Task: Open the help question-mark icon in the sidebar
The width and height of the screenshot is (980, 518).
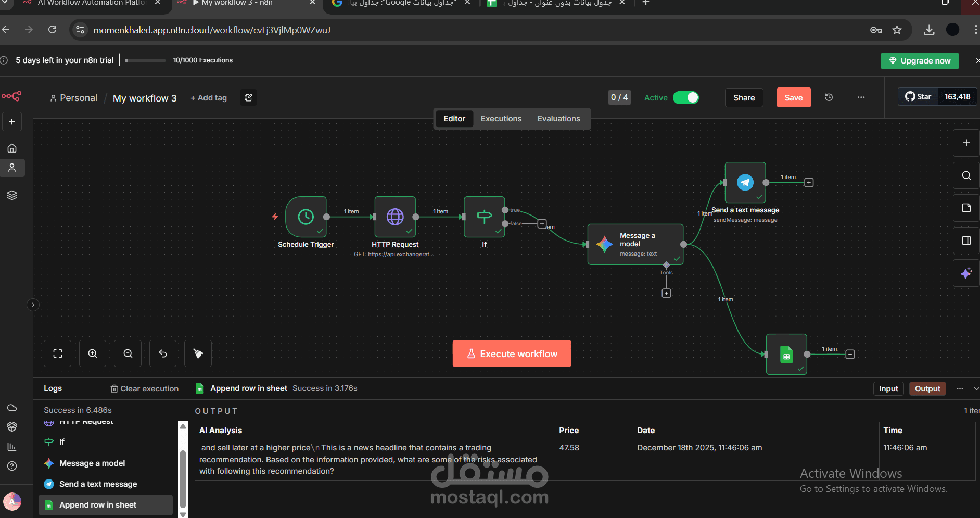Action: [12, 466]
